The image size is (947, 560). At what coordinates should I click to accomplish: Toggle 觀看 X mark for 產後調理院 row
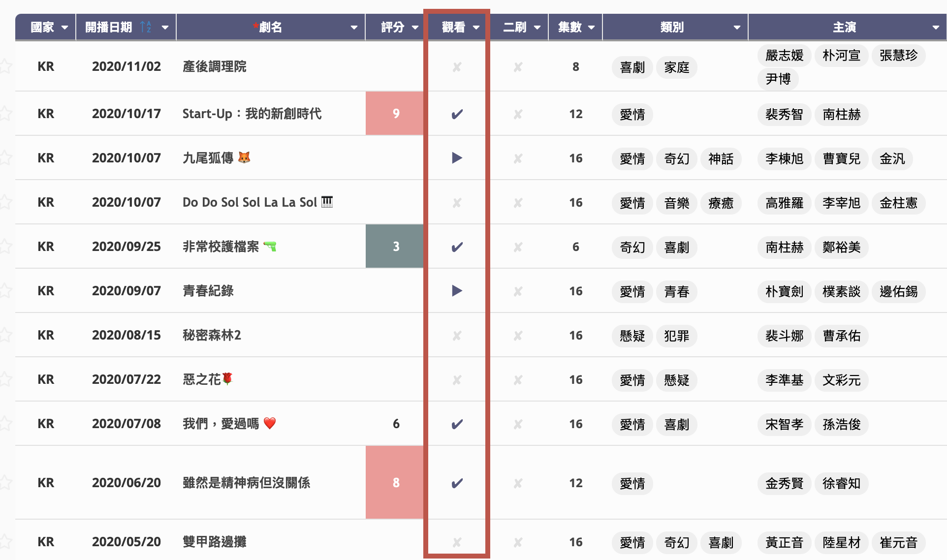[457, 67]
